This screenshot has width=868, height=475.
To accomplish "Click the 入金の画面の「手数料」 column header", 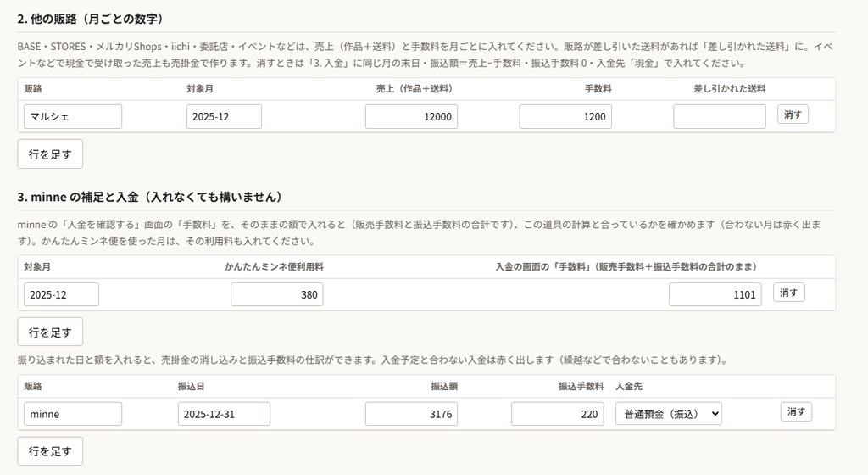I will [x=626, y=267].
